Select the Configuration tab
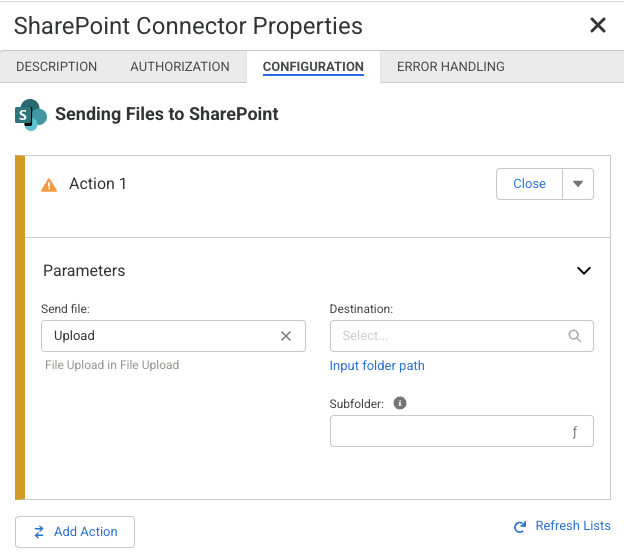Screen dimensions: 624x555 coord(313,66)
